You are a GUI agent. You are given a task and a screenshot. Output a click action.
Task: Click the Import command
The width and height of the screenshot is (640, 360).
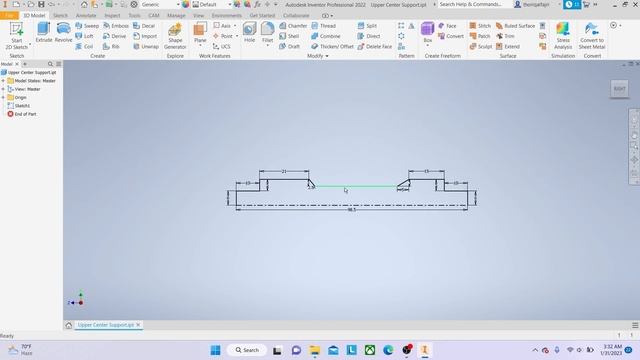pyautogui.click(x=145, y=36)
